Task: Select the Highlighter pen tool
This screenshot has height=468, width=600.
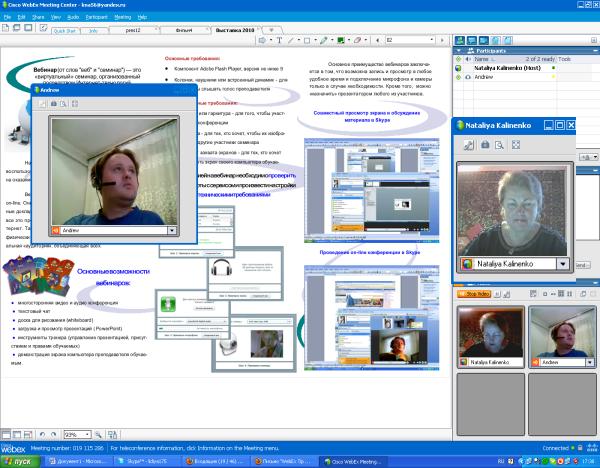Action: tap(324, 40)
